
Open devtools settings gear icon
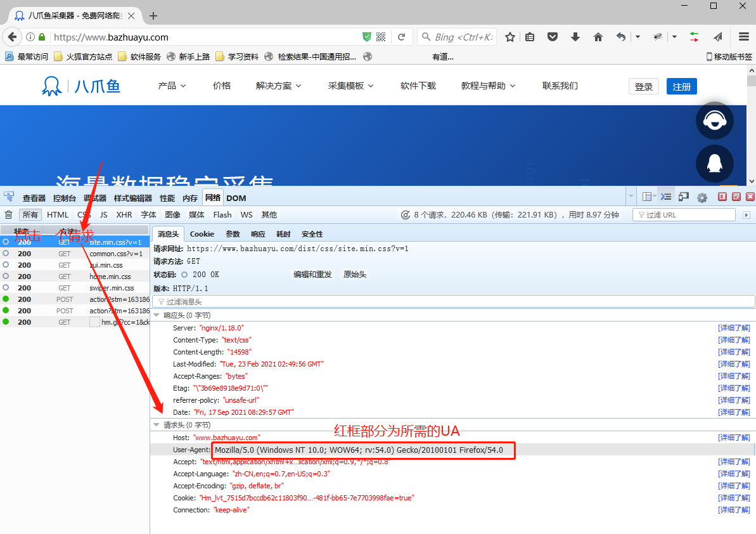[x=702, y=198]
